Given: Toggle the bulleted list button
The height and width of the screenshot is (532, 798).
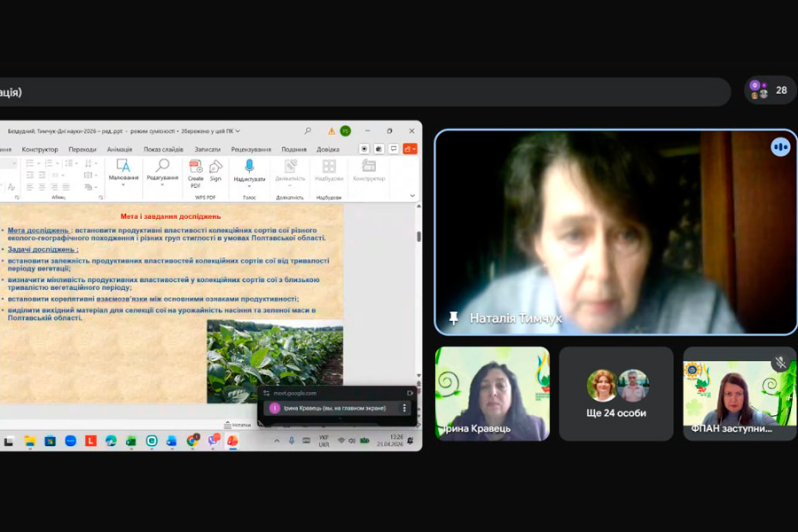Looking at the screenshot, I should point(32,163).
